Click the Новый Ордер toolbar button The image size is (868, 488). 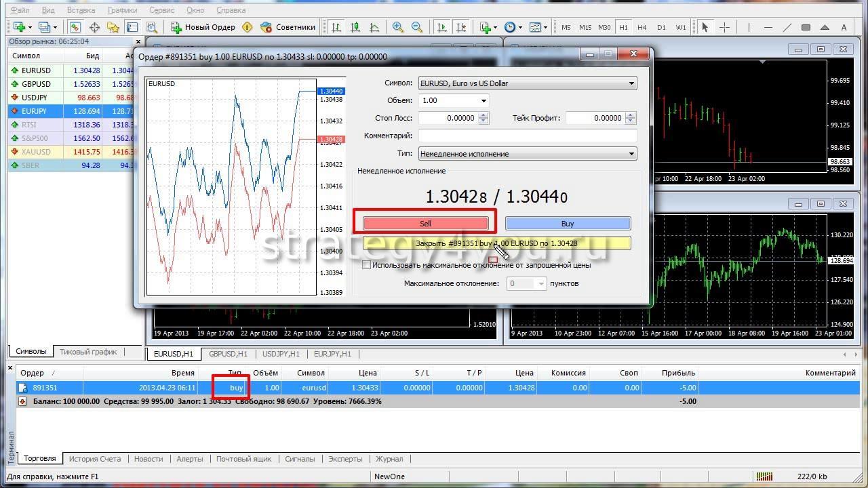point(203,27)
